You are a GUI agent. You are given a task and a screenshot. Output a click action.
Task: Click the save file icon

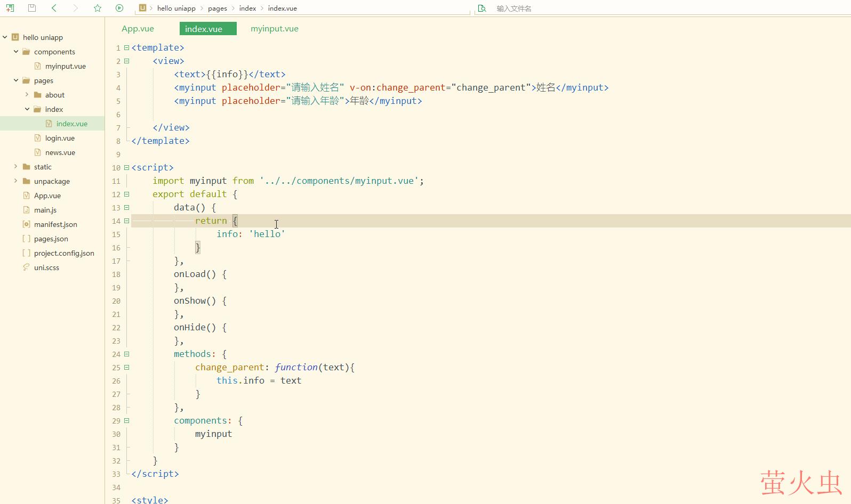tap(32, 8)
